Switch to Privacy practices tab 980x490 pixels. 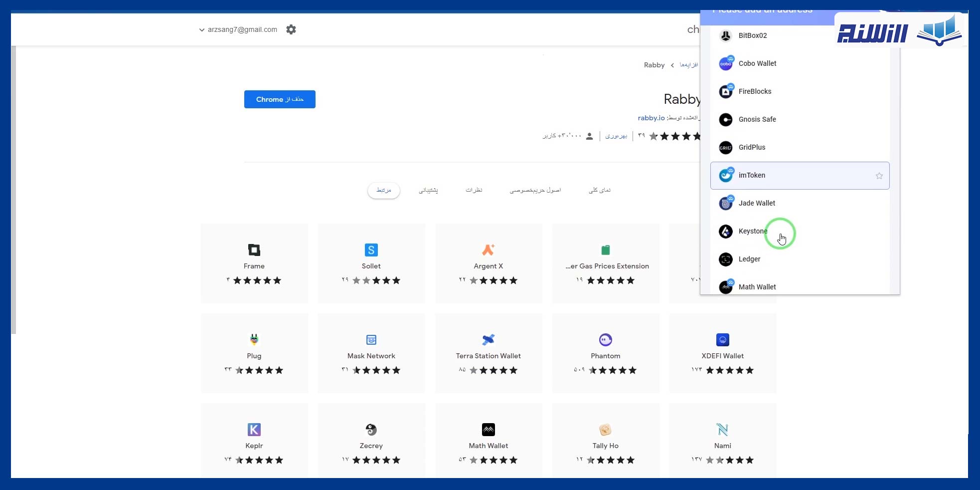point(535,190)
